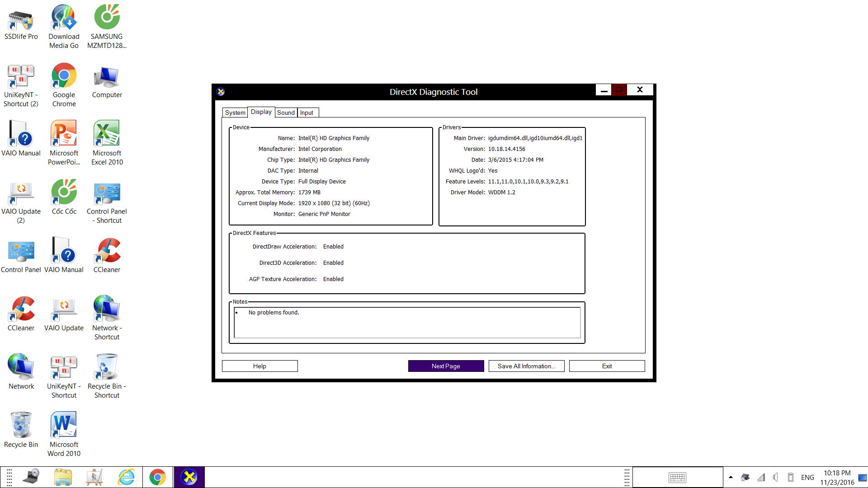Image resolution: width=868 pixels, height=488 pixels.
Task: Select Download Media Go desktop icon
Action: point(64,26)
